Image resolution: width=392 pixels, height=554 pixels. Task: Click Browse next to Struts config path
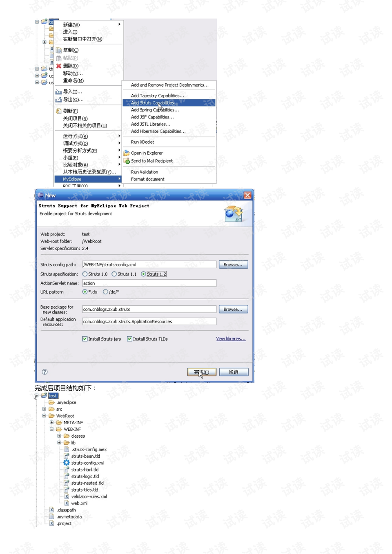coord(233,265)
